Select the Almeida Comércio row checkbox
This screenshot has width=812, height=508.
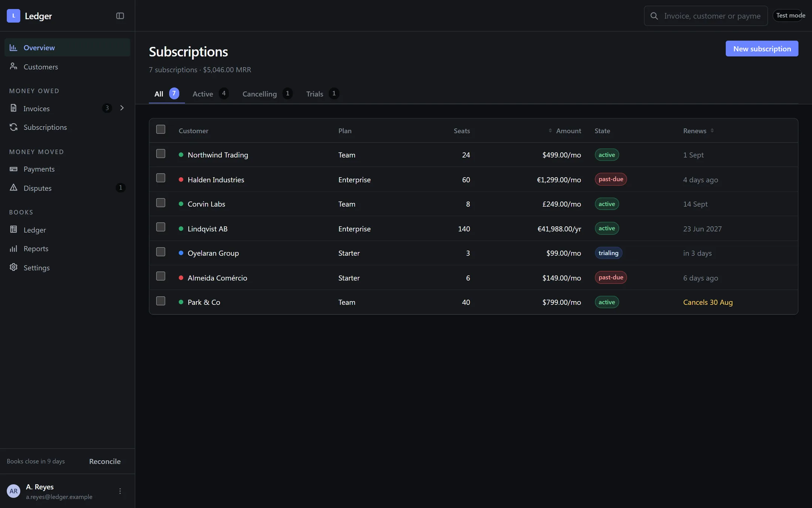[x=161, y=276]
